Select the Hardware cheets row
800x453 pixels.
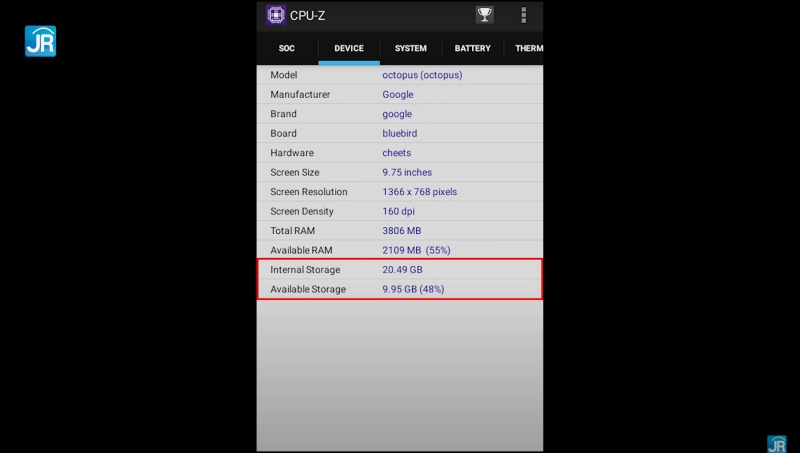click(399, 153)
